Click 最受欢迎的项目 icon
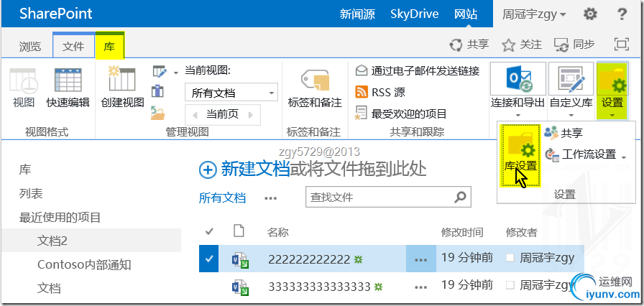Screen dimensions: 644x306 [361, 113]
